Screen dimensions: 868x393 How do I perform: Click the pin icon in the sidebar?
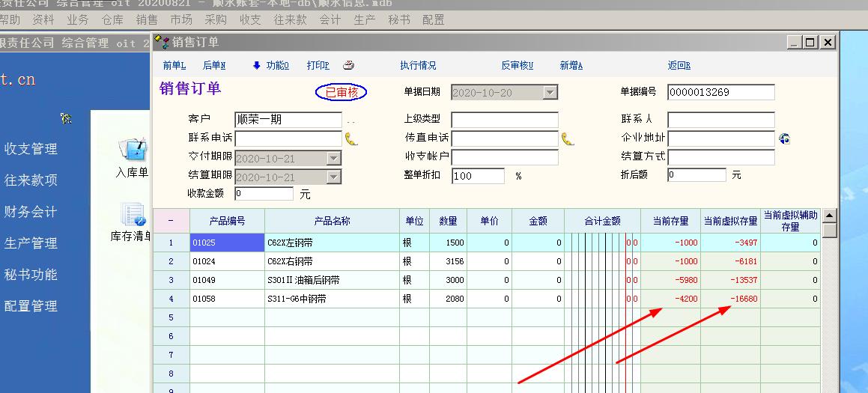coord(67,118)
